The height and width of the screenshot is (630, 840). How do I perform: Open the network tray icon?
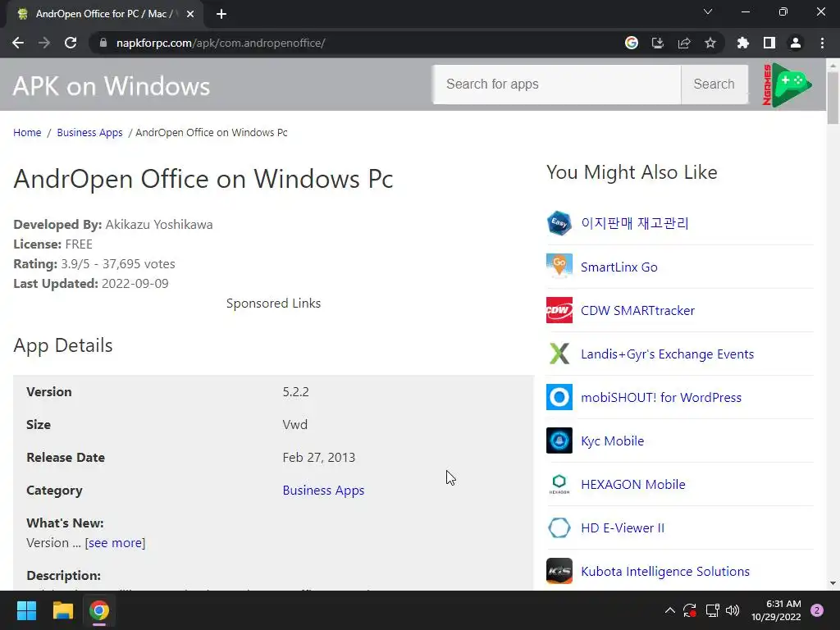(x=712, y=610)
